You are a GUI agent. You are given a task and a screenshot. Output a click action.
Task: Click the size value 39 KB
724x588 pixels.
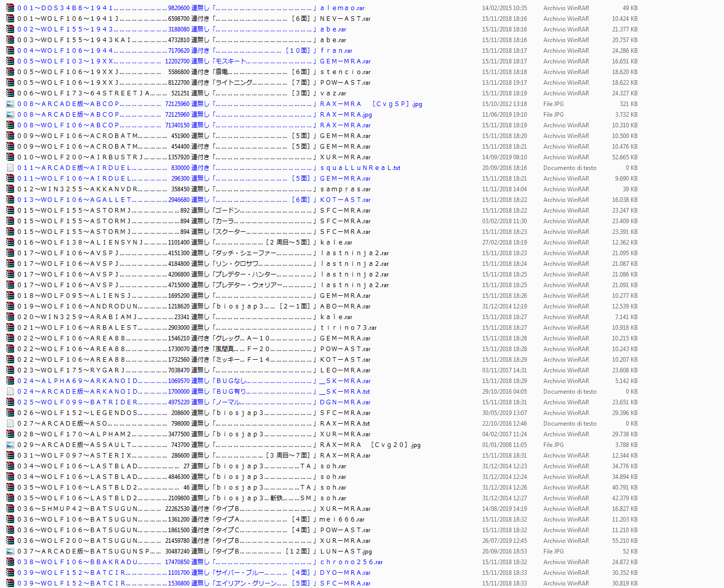pos(630,189)
